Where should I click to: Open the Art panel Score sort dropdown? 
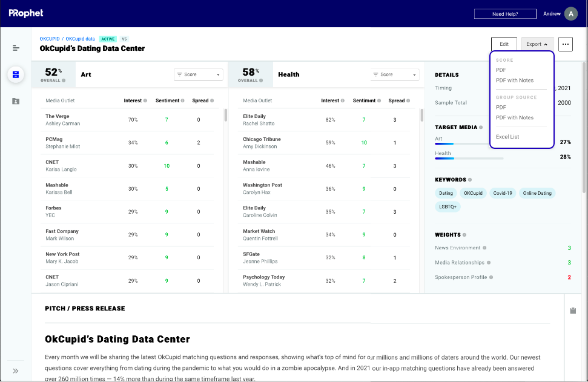[199, 74]
